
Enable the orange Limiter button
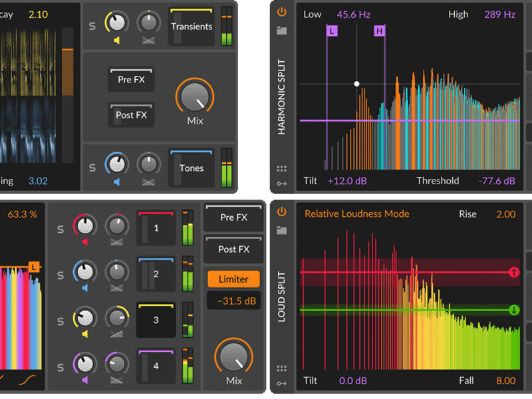233,279
